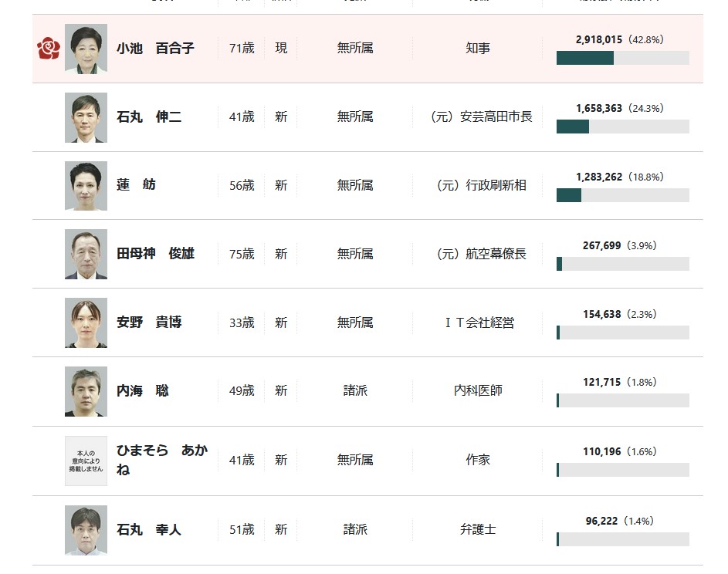Open 石丸 幸人 portrait thumbnail
This screenshot has height=574, width=728.
click(86, 530)
